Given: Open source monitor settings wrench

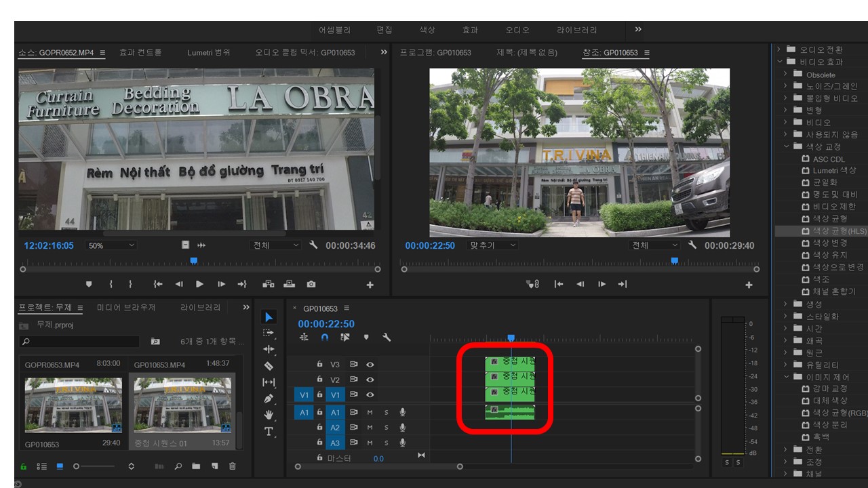Looking at the screenshot, I should [313, 245].
